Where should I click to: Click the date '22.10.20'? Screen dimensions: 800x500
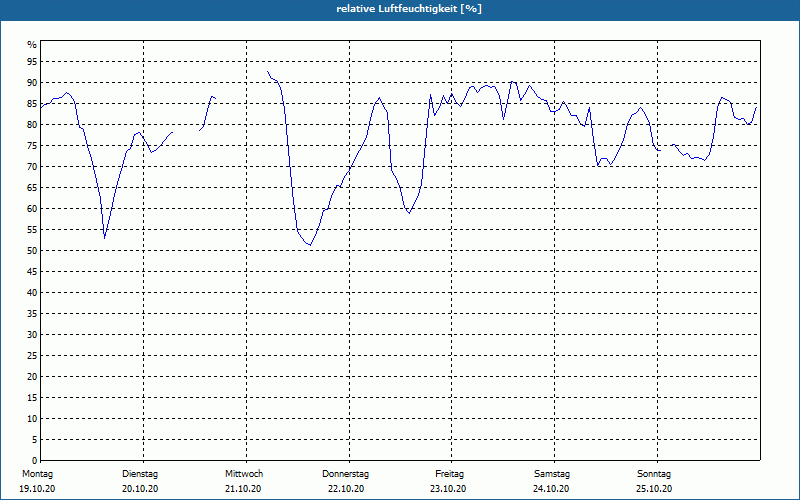pyautogui.click(x=346, y=489)
